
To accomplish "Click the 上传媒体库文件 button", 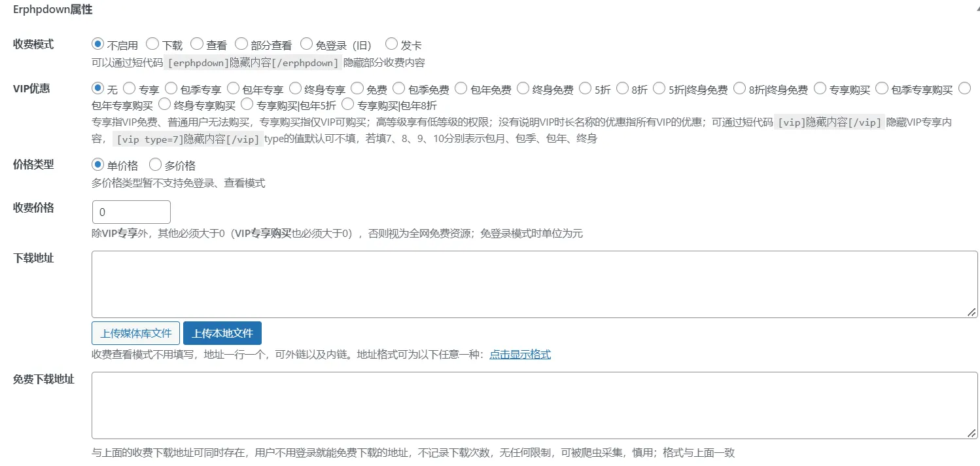I will pos(135,333).
